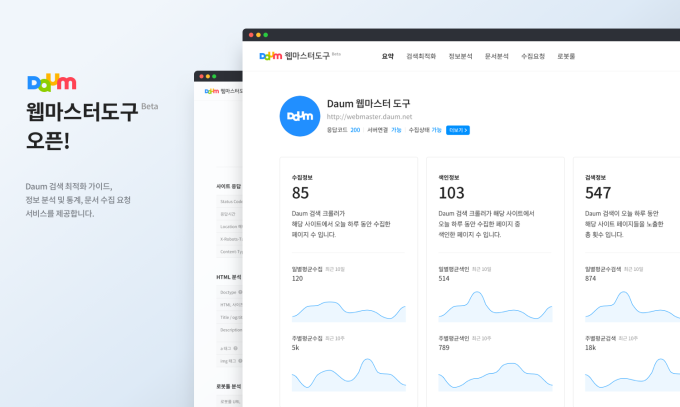Click the 색인정보 card heading
The height and width of the screenshot is (407, 680).
449,177
